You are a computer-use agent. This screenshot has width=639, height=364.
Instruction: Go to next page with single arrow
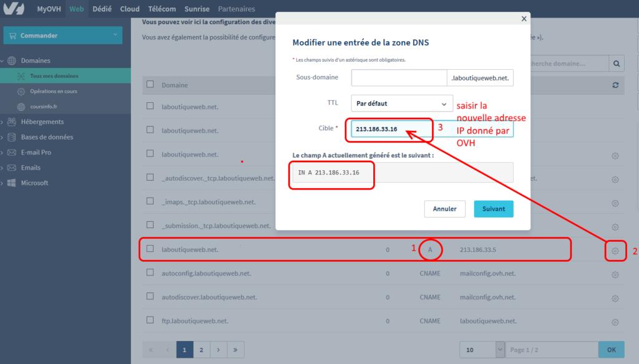pos(218,350)
